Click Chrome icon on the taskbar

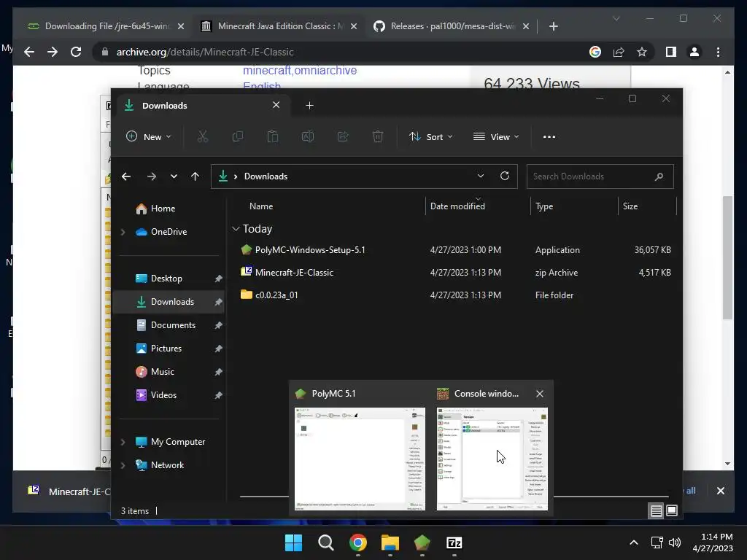(x=357, y=542)
